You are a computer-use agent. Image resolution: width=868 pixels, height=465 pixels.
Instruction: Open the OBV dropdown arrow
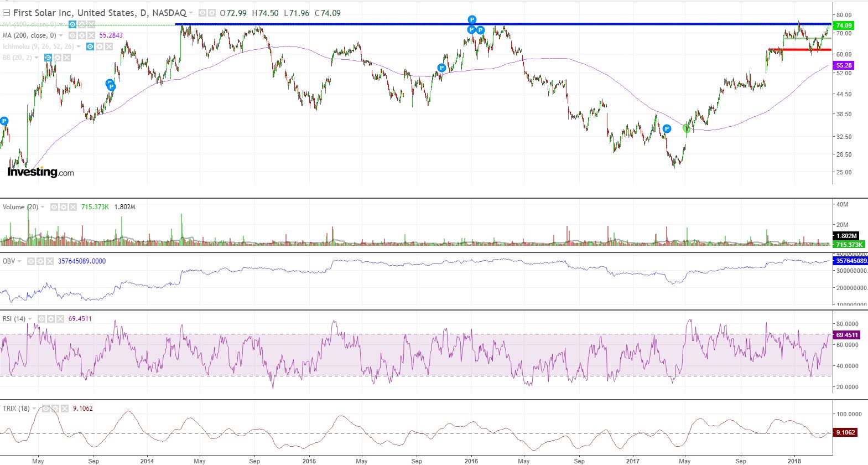pyautogui.click(x=19, y=261)
